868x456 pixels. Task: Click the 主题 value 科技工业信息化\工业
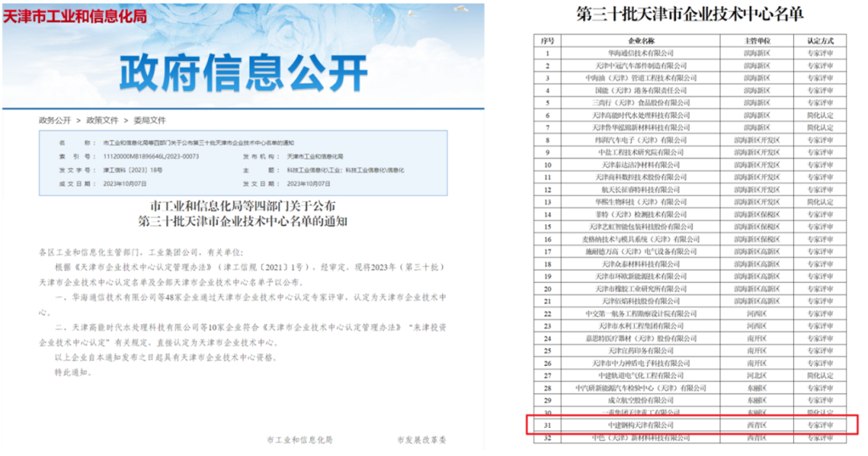tap(313, 170)
